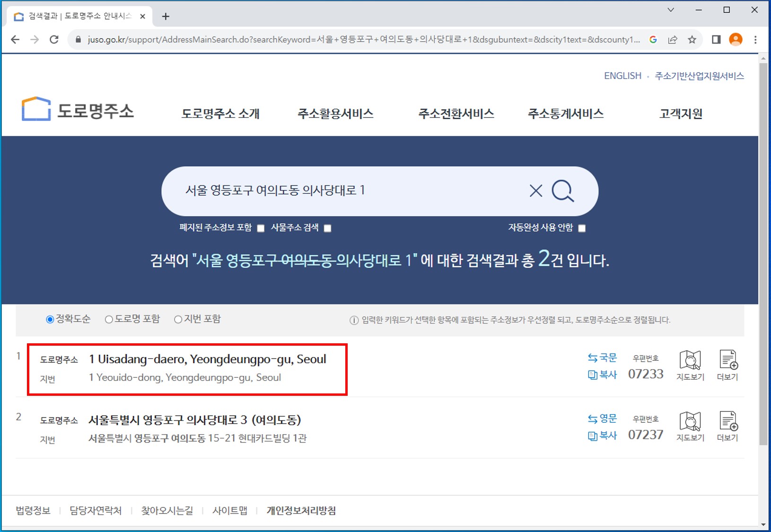Toggle browser side panel icon
This screenshot has height=532, width=771.
pos(716,40)
